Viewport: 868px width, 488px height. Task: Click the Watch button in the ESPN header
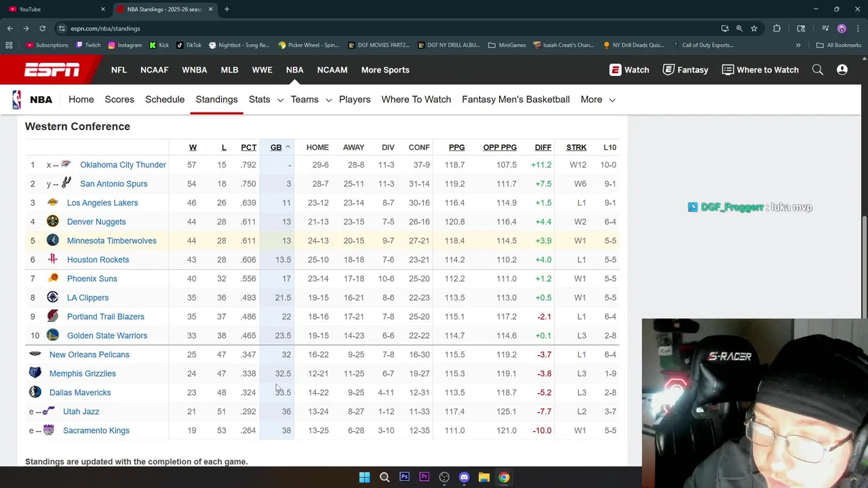tap(629, 70)
